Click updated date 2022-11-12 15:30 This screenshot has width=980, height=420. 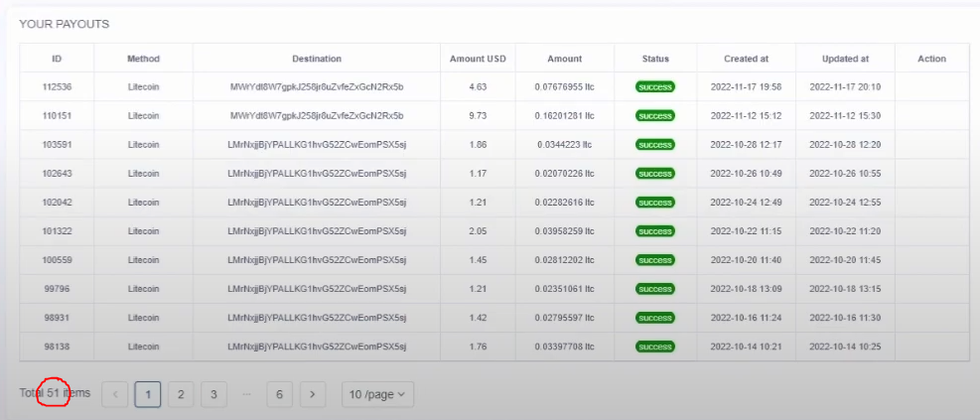(x=845, y=115)
